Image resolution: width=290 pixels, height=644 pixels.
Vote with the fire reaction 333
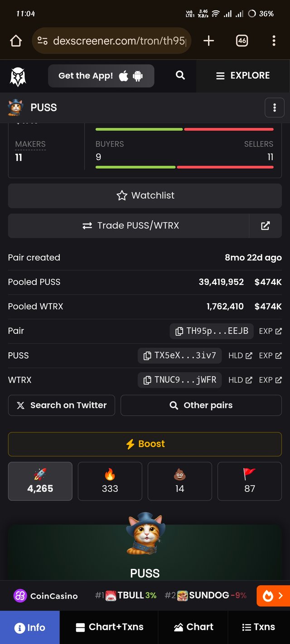[110, 481]
